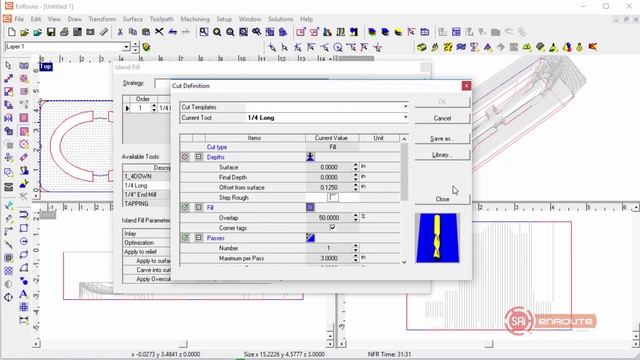Image resolution: width=640 pixels, height=360 pixels.
Task: Open the Cut Templates dropdown
Action: pyautogui.click(x=405, y=107)
